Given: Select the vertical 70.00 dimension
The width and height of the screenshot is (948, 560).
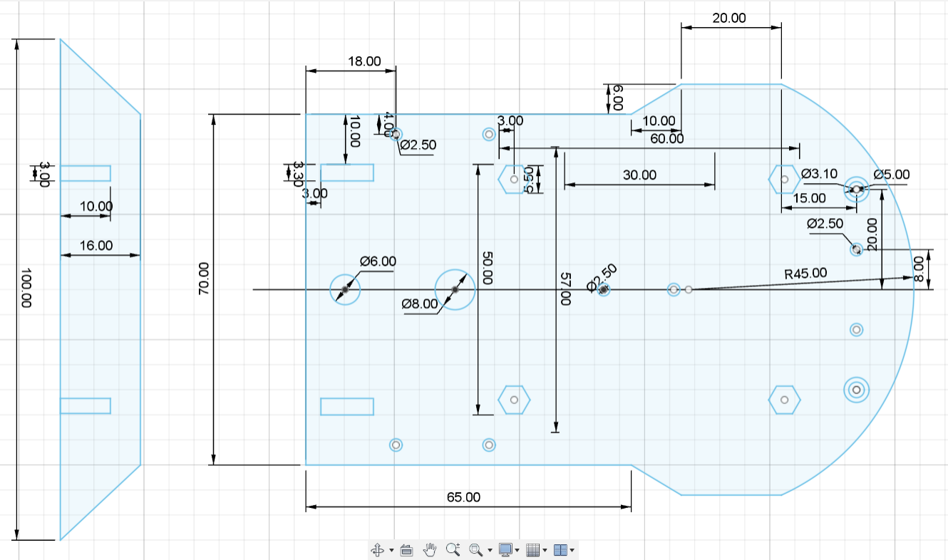Looking at the screenshot, I should point(203,279).
